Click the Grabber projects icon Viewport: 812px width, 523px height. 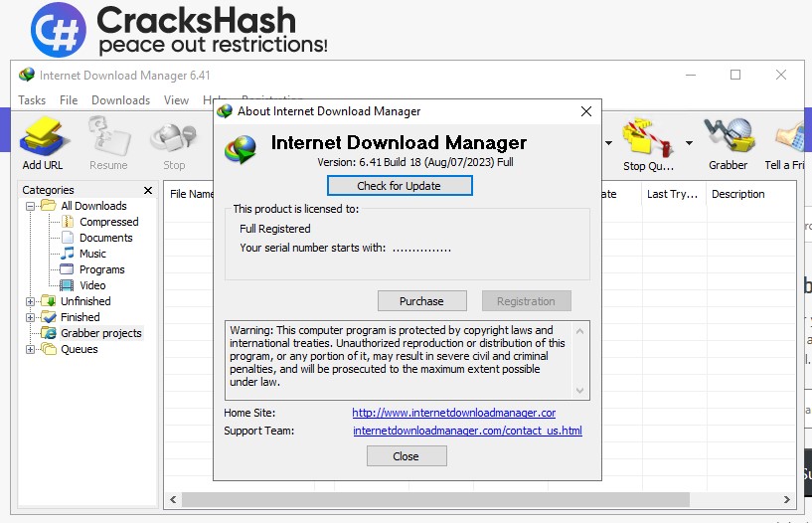point(49,333)
